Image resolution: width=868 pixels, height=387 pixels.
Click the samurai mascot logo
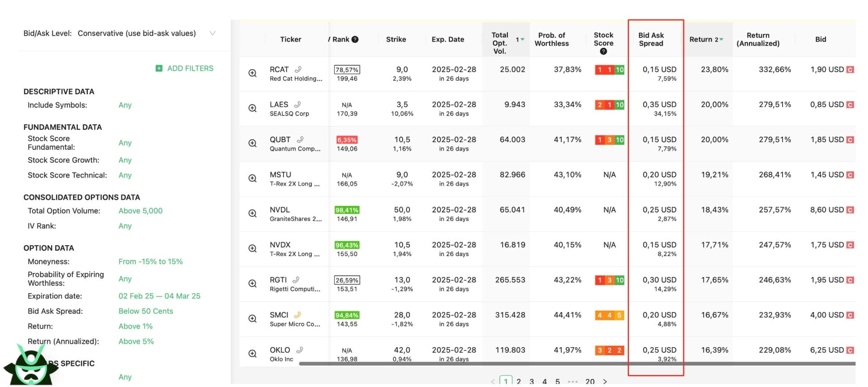(x=31, y=366)
